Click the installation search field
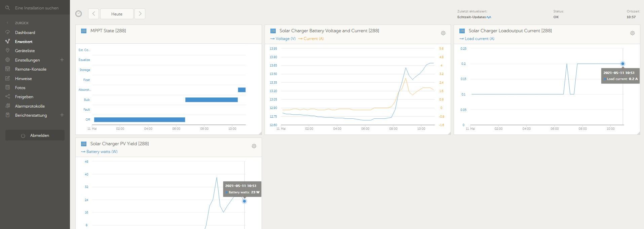This screenshot has height=229, width=644. pyautogui.click(x=37, y=8)
